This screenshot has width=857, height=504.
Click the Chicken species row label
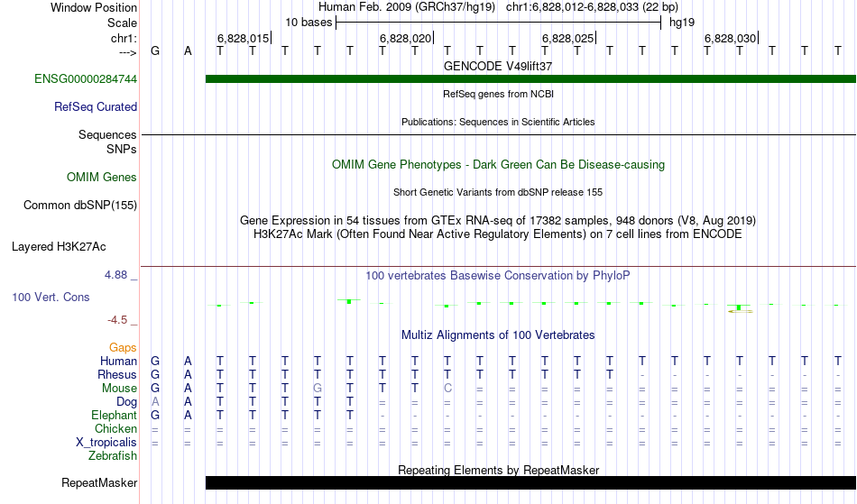(115, 429)
